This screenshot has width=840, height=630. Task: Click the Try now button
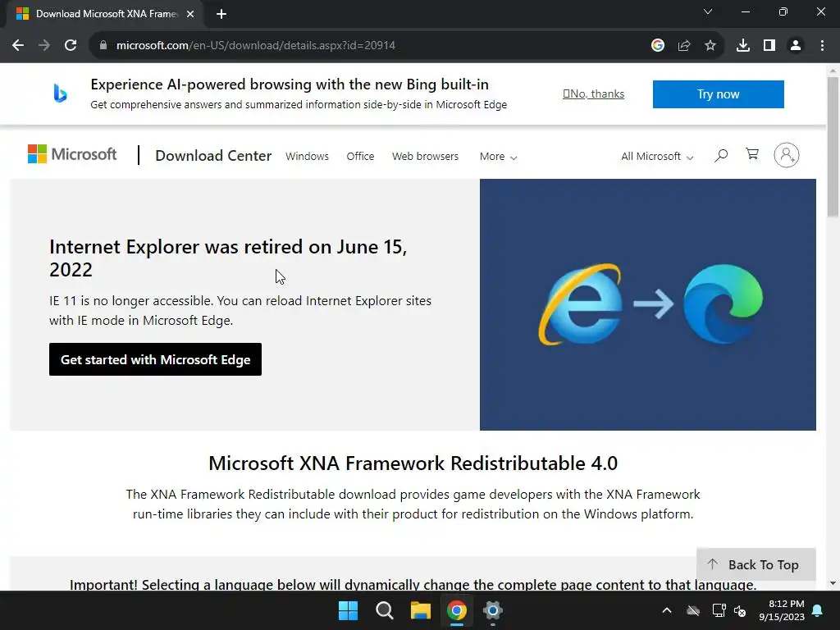click(x=719, y=94)
